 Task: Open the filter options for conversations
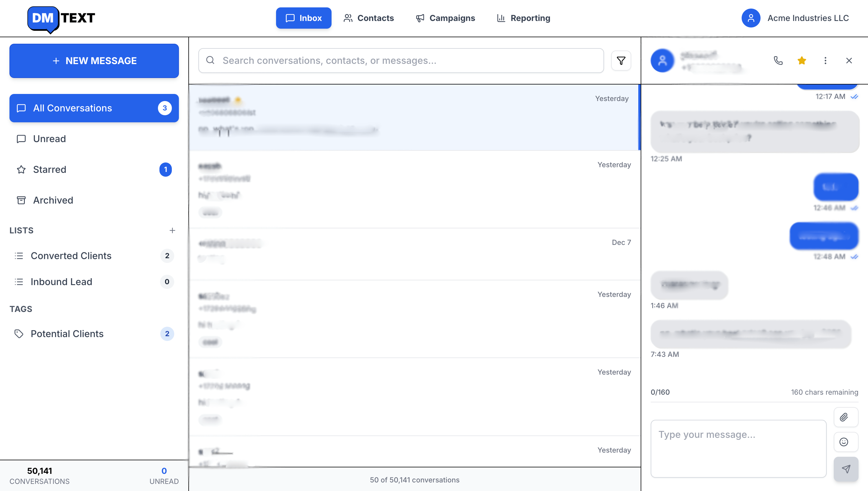[x=621, y=60]
